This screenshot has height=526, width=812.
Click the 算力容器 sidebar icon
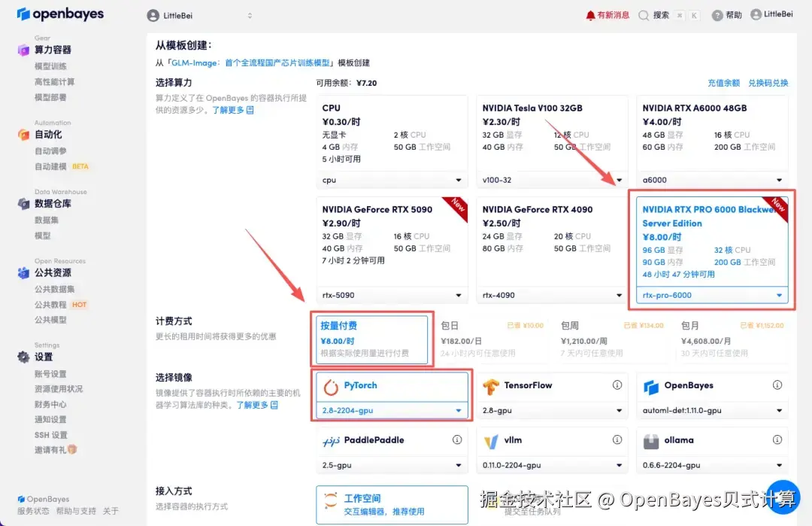tap(23, 50)
